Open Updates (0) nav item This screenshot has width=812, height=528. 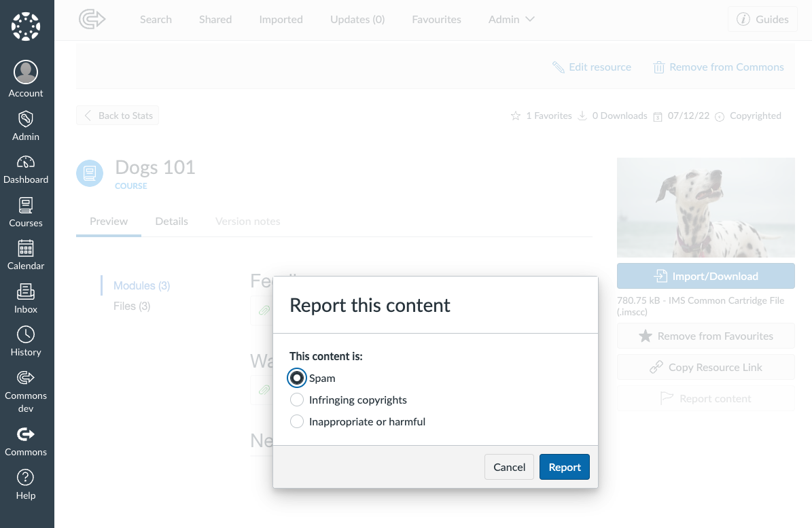coord(357,19)
